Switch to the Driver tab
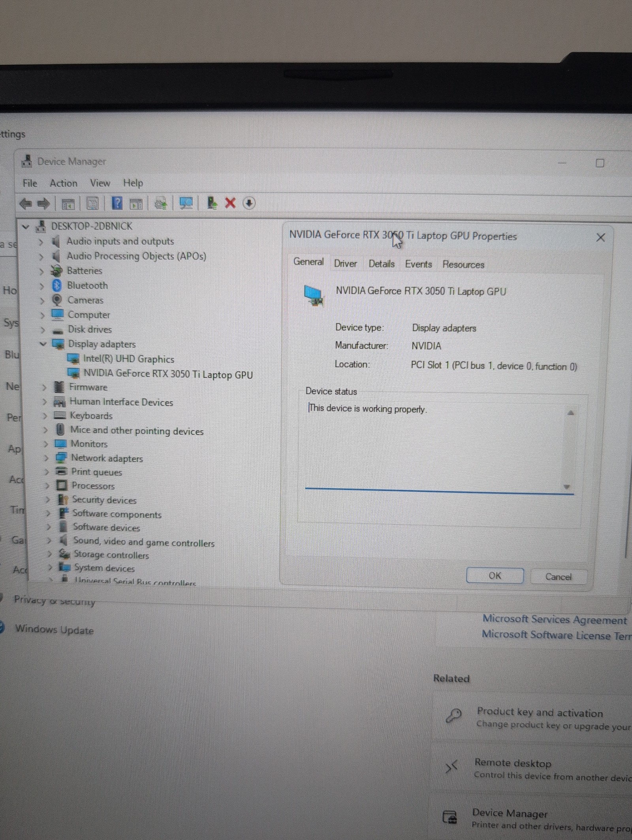Viewport: 632px width, 840px height. pos(345,264)
